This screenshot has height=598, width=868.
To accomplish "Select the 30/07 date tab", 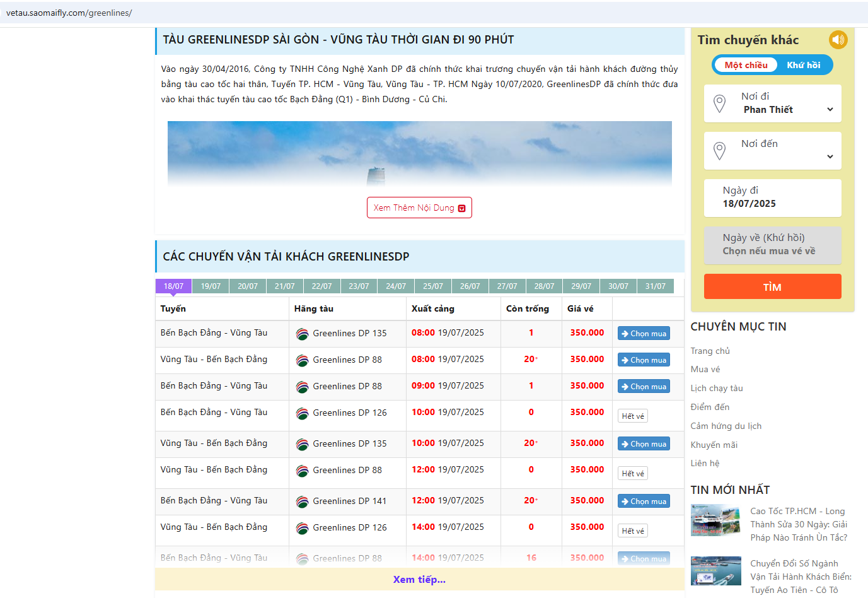I will (618, 286).
